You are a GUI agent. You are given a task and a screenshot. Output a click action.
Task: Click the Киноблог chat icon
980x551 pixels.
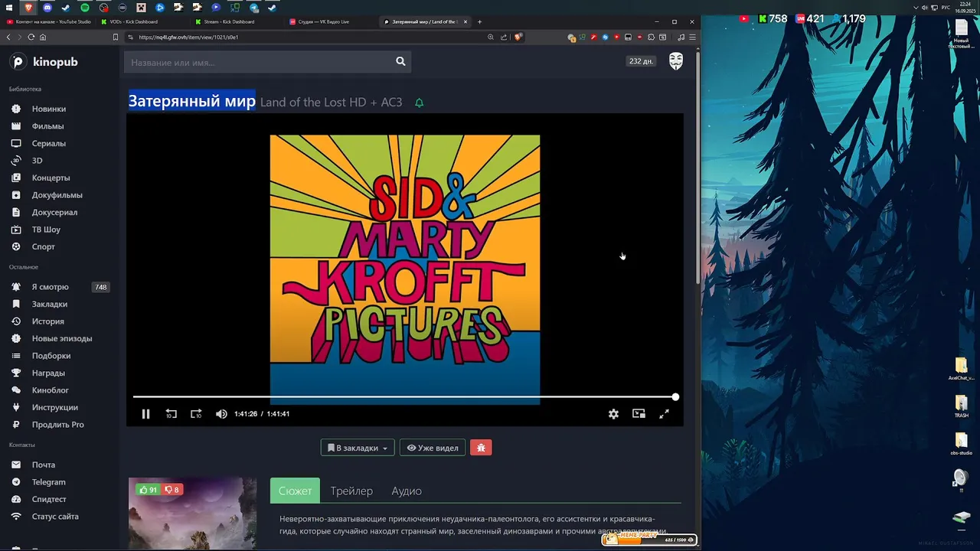point(16,390)
